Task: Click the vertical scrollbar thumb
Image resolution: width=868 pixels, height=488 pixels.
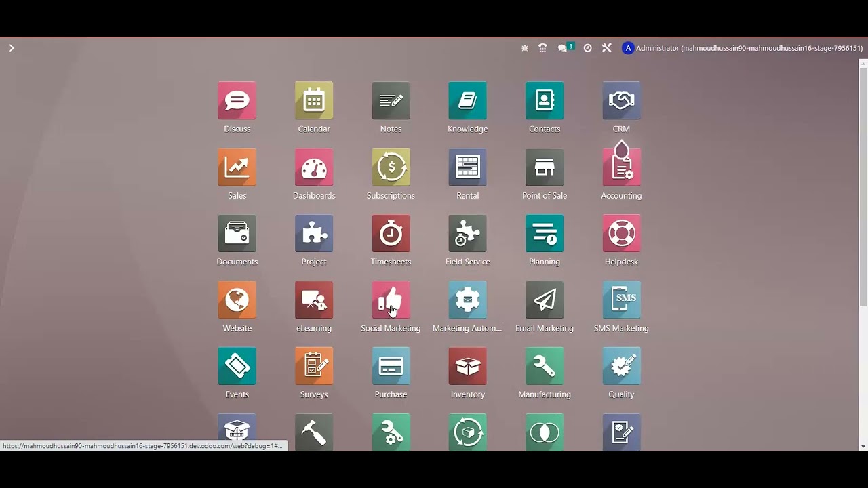Action: [863, 187]
